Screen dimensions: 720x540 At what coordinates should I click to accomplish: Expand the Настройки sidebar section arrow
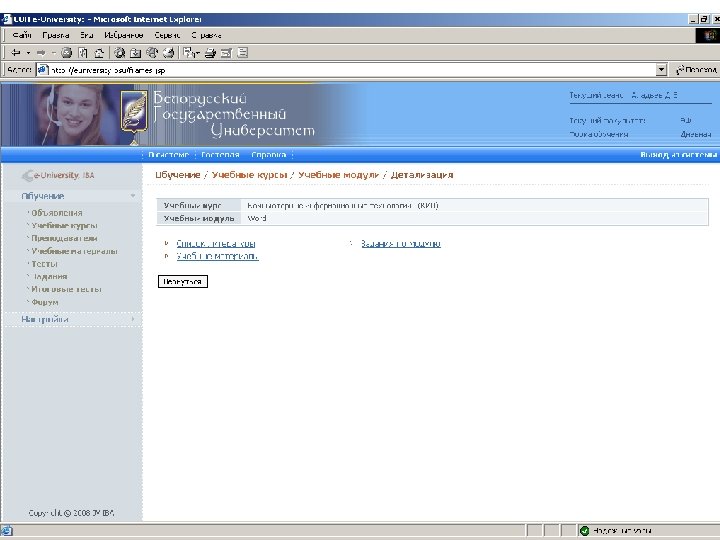point(133,319)
